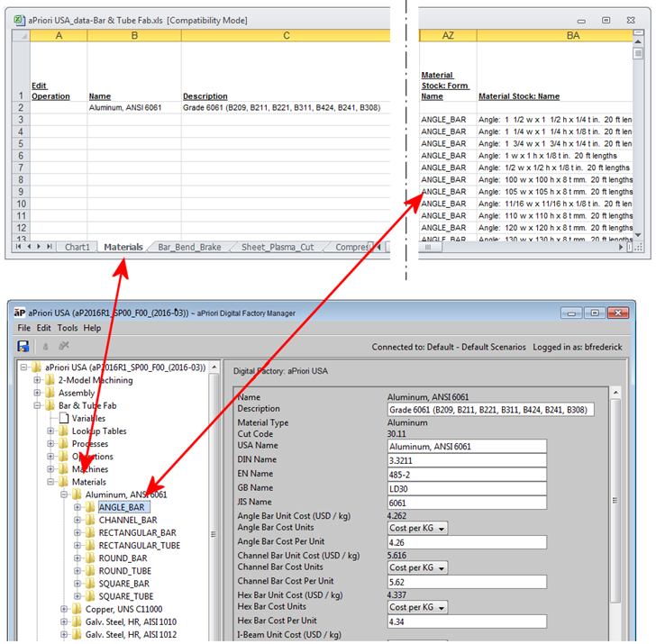Click cell with 'Aluminum, ANSI 6061' in Excel
The height and width of the screenshot is (644, 656).
(x=134, y=107)
